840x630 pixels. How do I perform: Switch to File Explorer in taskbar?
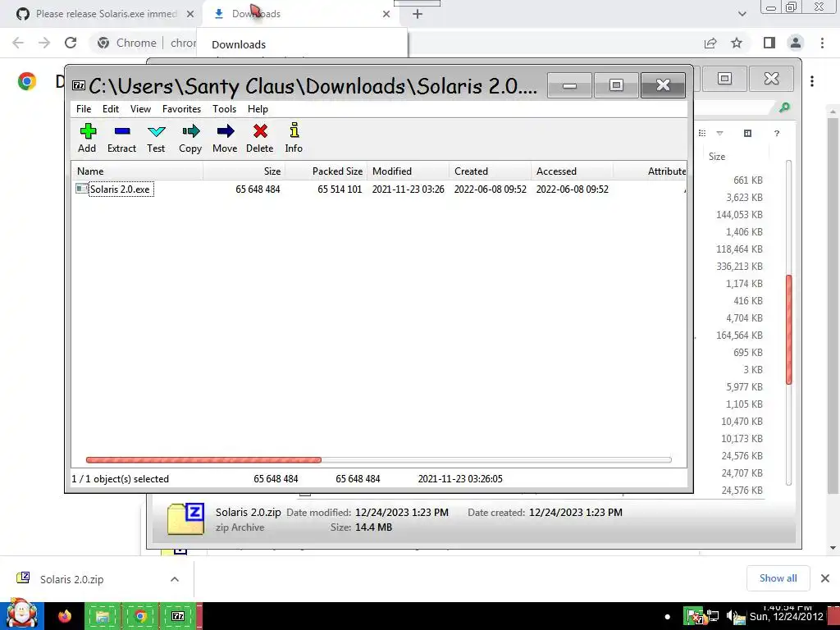(103, 616)
